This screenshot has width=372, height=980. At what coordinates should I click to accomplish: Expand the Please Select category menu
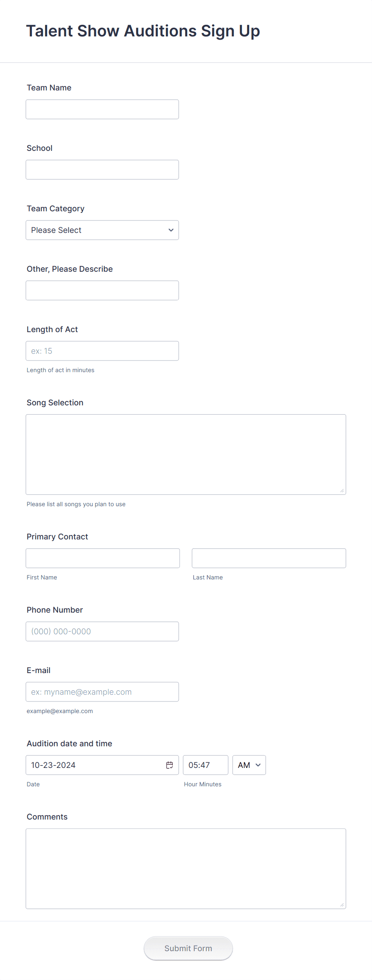pos(102,230)
